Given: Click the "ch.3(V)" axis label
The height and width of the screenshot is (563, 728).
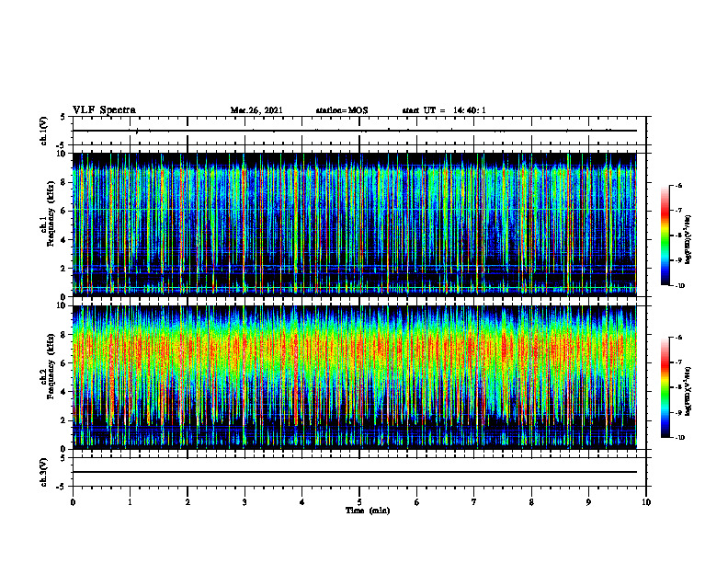Looking at the screenshot, I should click(44, 472).
